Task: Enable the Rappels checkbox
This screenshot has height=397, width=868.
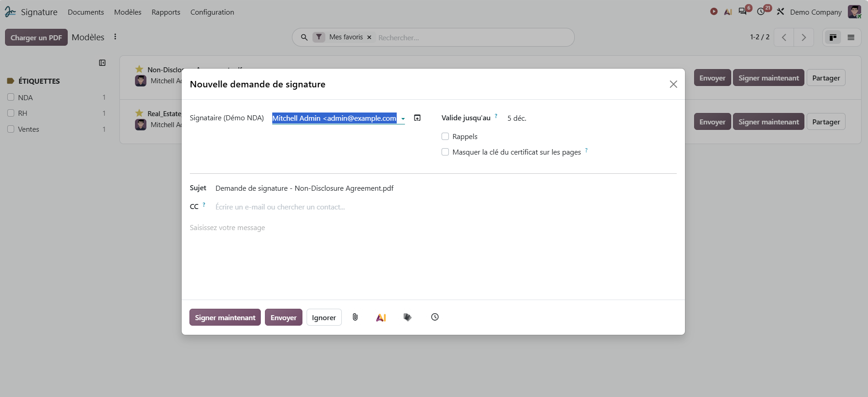Action: pos(445,136)
